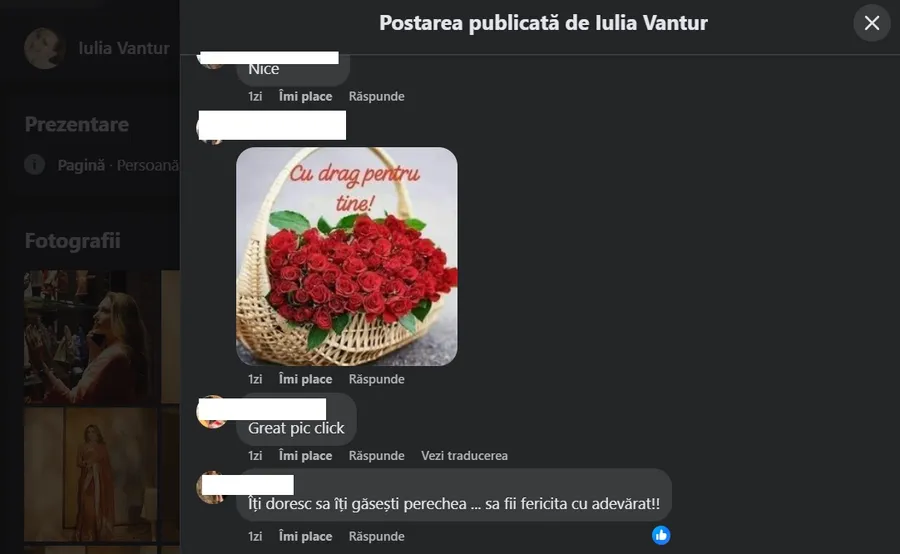Click Vezi traducerea for Great pic click
The height and width of the screenshot is (554, 900).
(464, 456)
